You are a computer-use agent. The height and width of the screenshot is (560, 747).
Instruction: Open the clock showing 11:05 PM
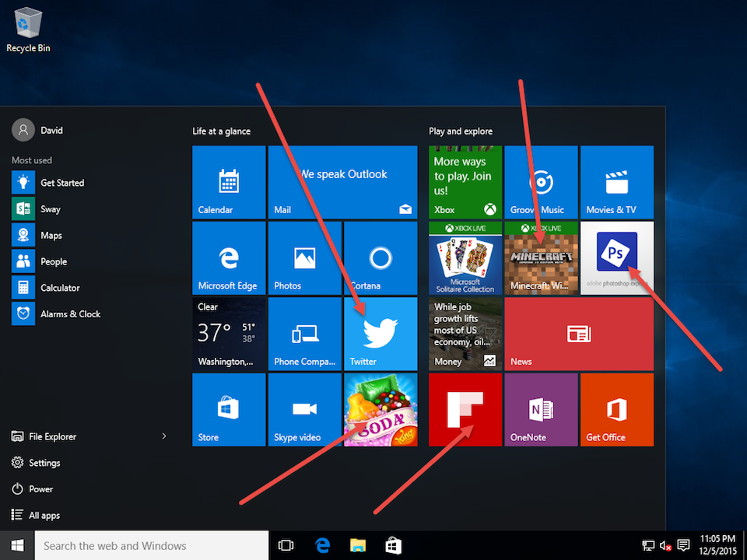point(717,545)
